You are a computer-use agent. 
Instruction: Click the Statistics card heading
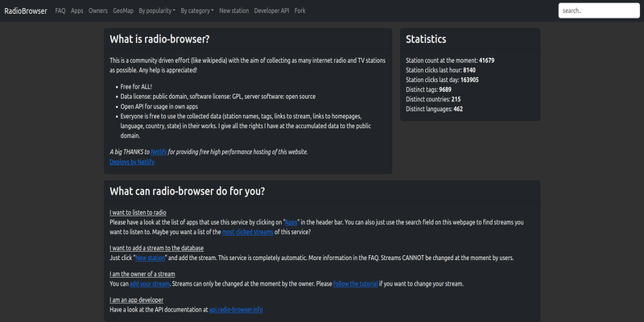tap(426, 39)
